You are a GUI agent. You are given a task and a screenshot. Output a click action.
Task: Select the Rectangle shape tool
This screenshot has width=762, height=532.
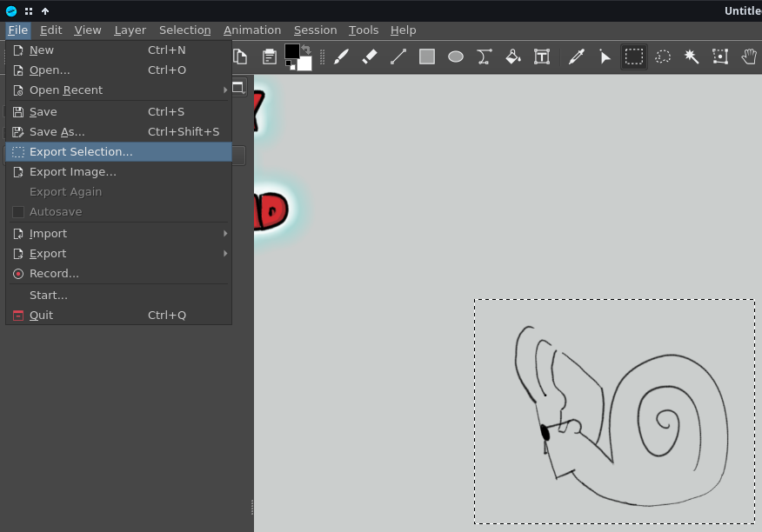point(427,57)
